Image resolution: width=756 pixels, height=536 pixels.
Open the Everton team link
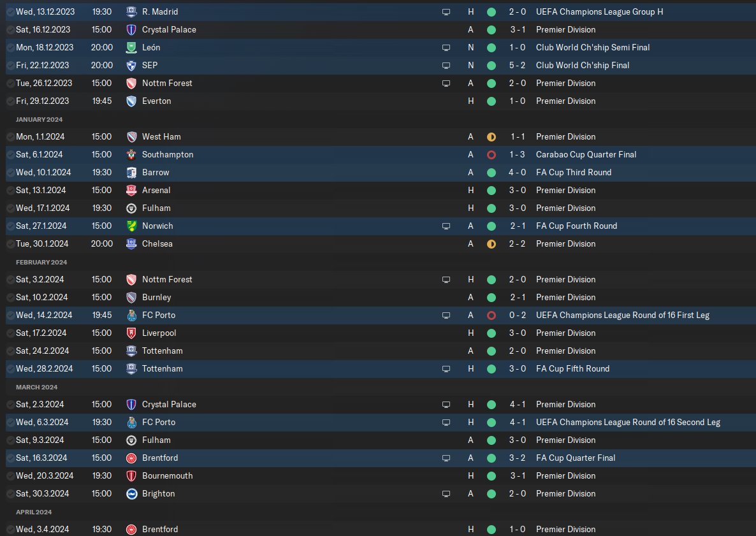(x=156, y=101)
